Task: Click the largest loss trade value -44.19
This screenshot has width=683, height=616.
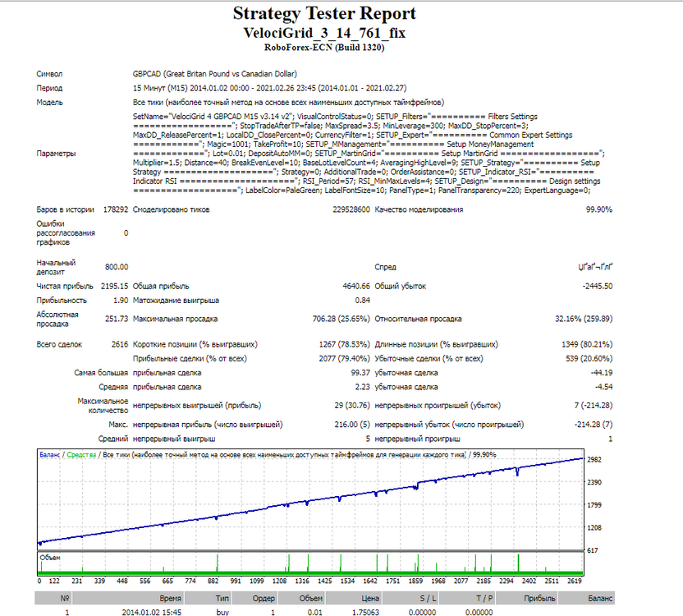Action: [x=602, y=373]
